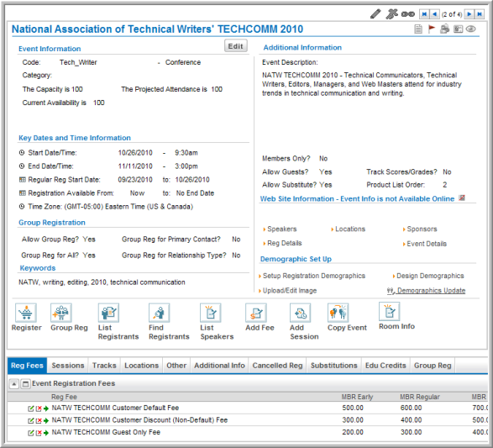The width and height of the screenshot is (493, 448).
Task: Open green arrow for Customer Default Fee
Action: (x=46, y=408)
